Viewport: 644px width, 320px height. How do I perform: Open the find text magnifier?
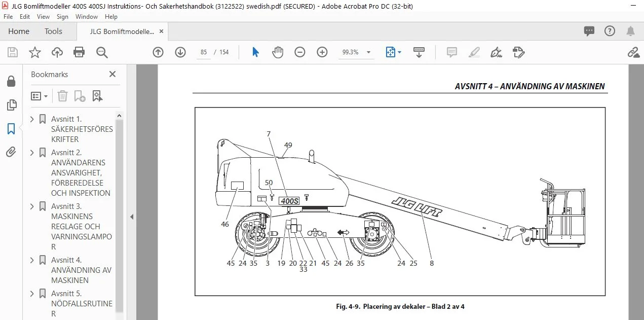pos(102,52)
